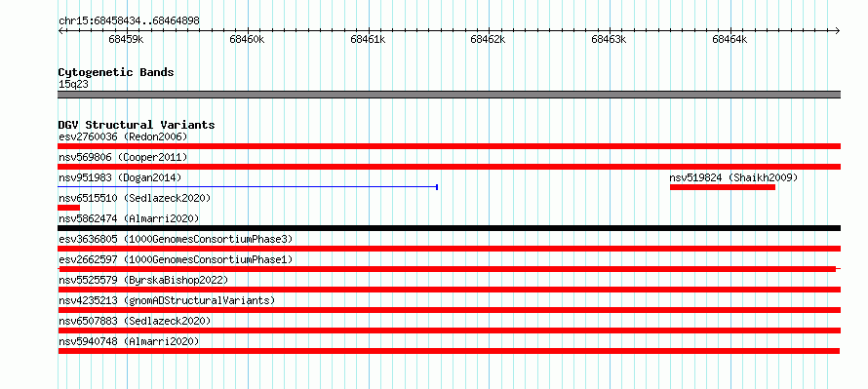Image resolution: width=868 pixels, height=389 pixels.
Task: Click the black bar under nsv5862474
Action: point(449,228)
